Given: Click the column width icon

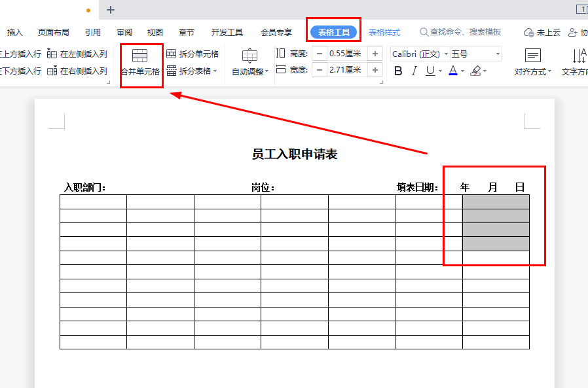Looking at the screenshot, I should 280,69.
